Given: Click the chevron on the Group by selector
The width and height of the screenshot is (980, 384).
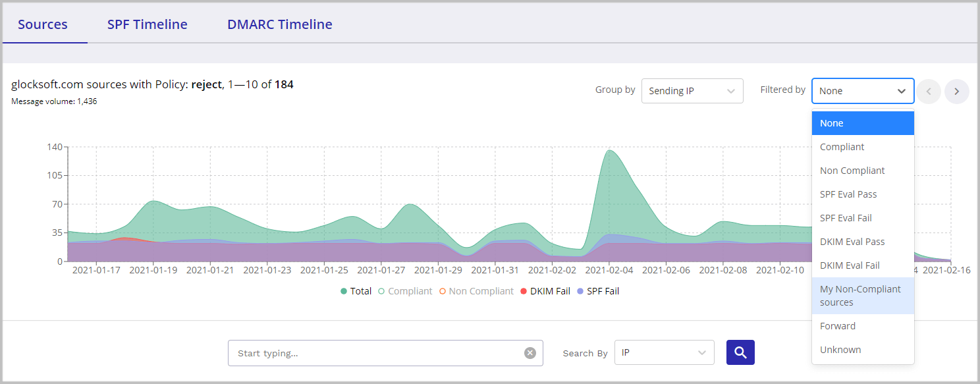Looking at the screenshot, I should pyautogui.click(x=732, y=91).
